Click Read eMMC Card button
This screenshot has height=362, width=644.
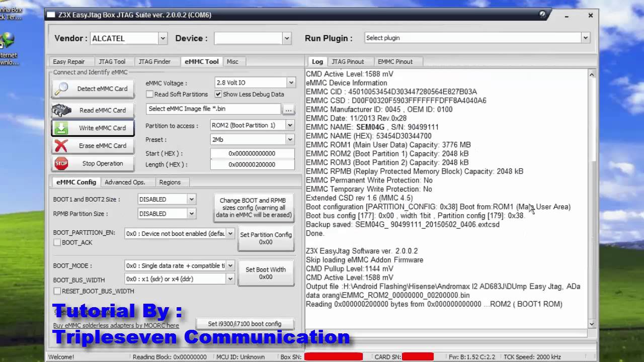point(93,110)
